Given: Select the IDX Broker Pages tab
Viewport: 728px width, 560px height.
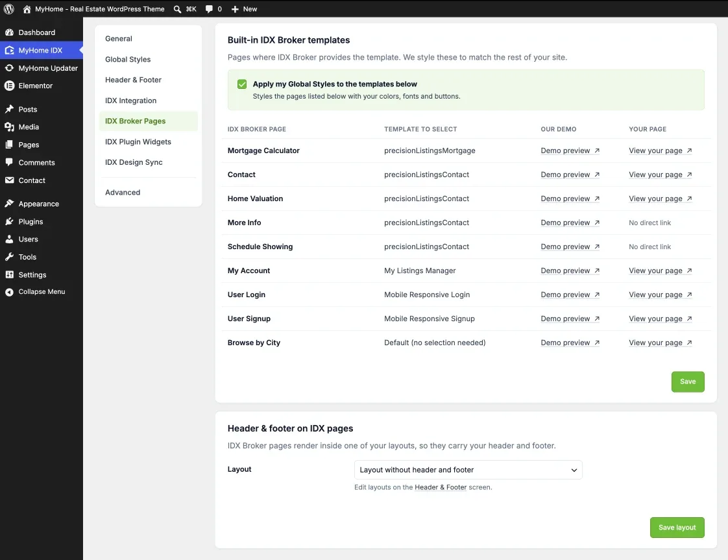Looking at the screenshot, I should [149, 121].
